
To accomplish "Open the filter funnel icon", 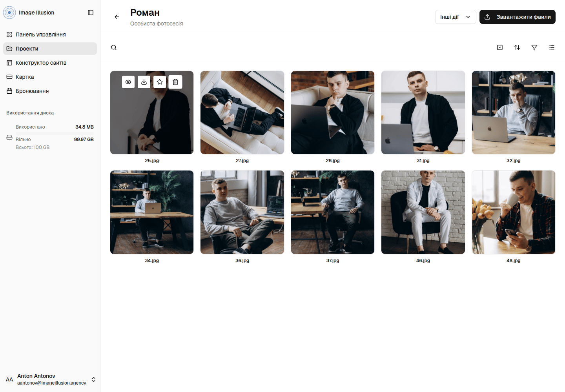I will point(534,47).
